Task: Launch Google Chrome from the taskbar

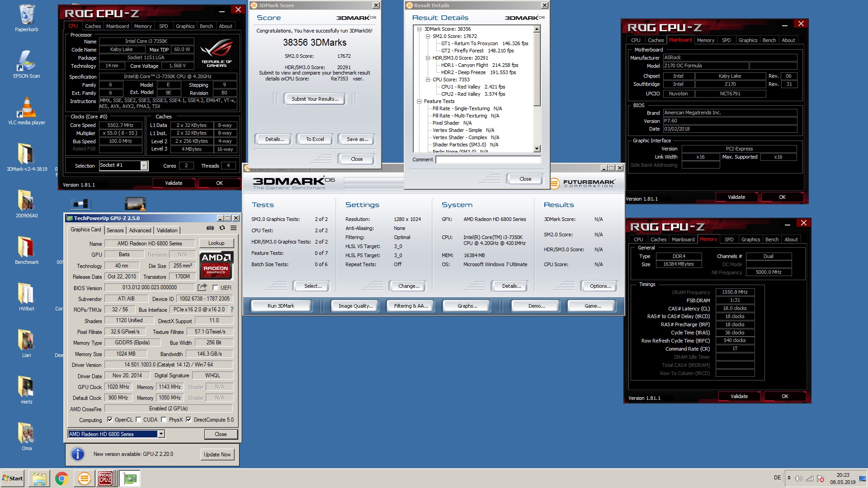Action: pos(62,479)
